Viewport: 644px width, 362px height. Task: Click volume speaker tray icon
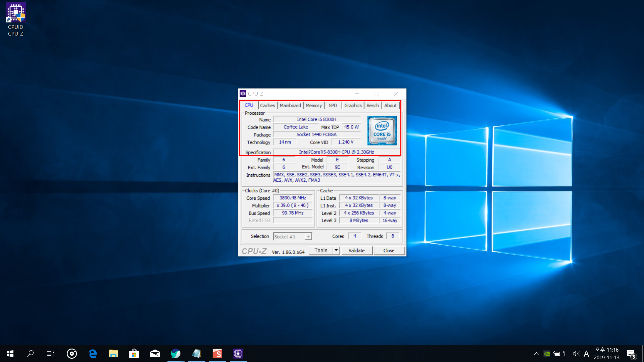coord(577,354)
